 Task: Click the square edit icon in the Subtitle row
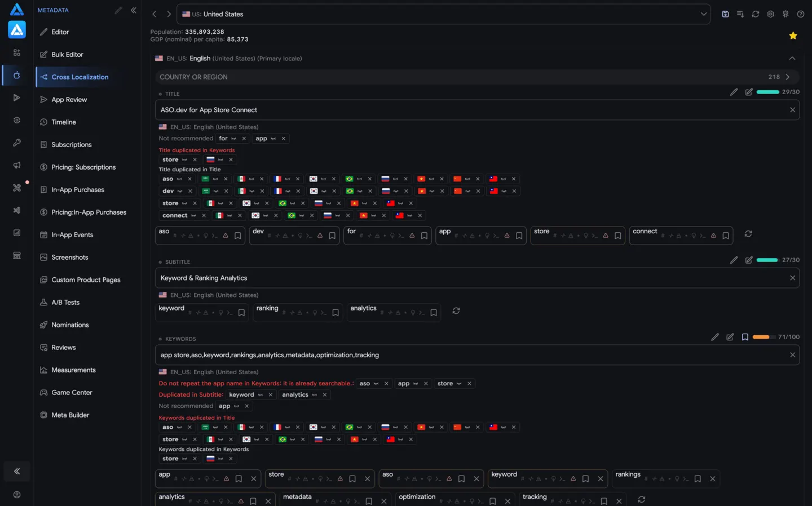749,260
